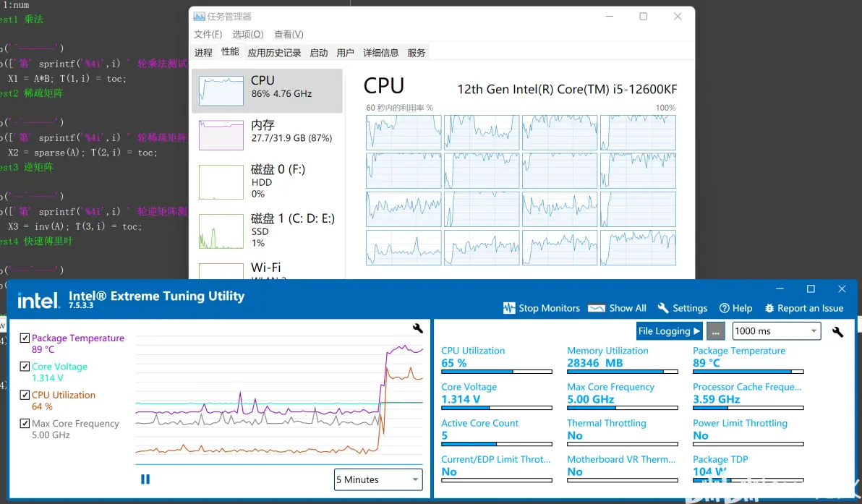Click the Current/EDP Limit Throttling monitor
862x504 pixels.
pyautogui.click(x=496, y=469)
